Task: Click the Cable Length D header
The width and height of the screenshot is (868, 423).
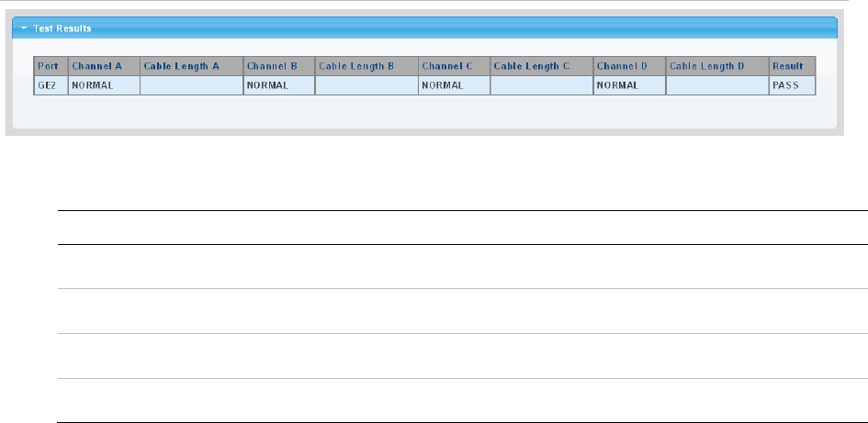Action: click(717, 66)
